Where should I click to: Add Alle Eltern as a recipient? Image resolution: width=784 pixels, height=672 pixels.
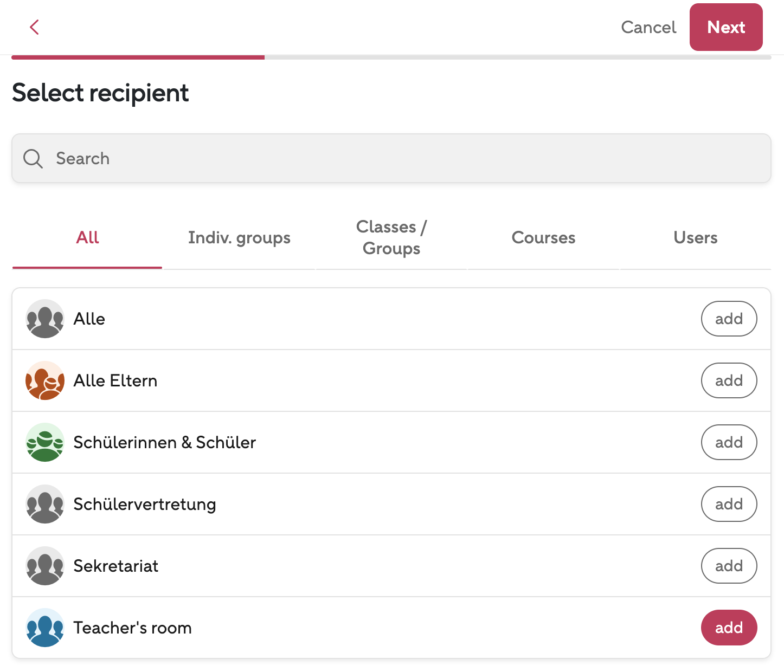click(x=729, y=380)
